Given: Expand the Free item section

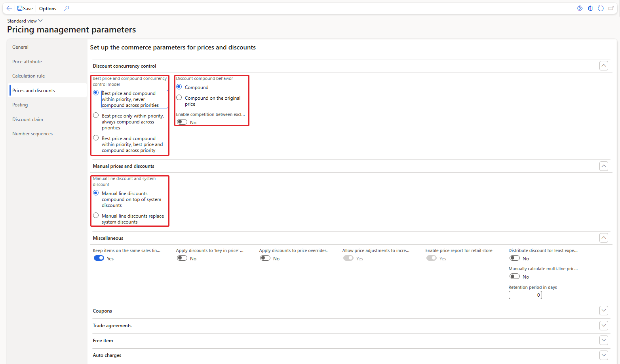Looking at the screenshot, I should pos(603,340).
